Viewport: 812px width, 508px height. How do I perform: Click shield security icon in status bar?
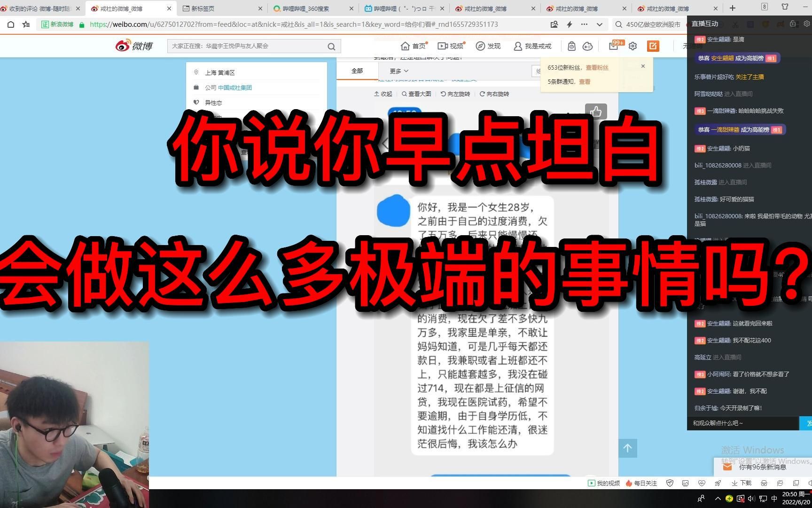(x=670, y=483)
